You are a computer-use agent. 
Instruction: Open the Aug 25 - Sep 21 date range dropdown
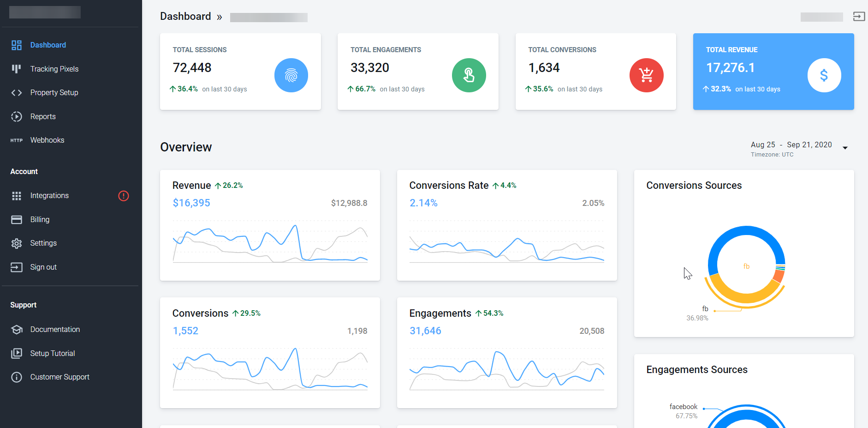point(846,148)
